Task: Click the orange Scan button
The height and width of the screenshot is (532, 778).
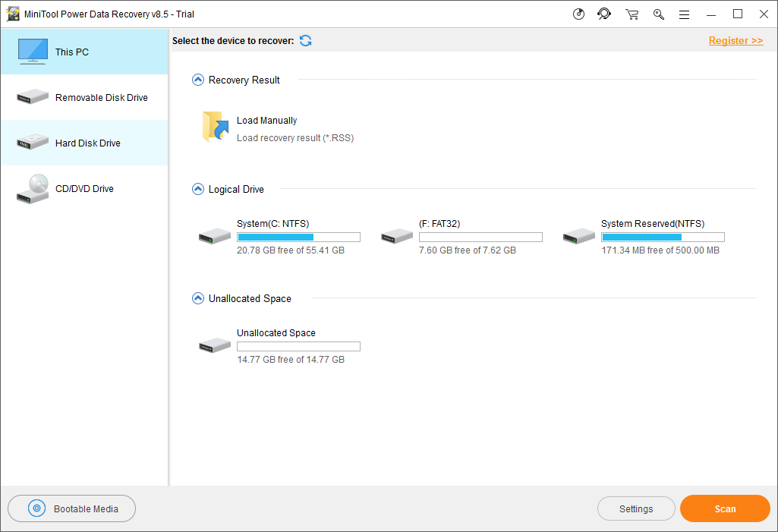Action: (725, 508)
